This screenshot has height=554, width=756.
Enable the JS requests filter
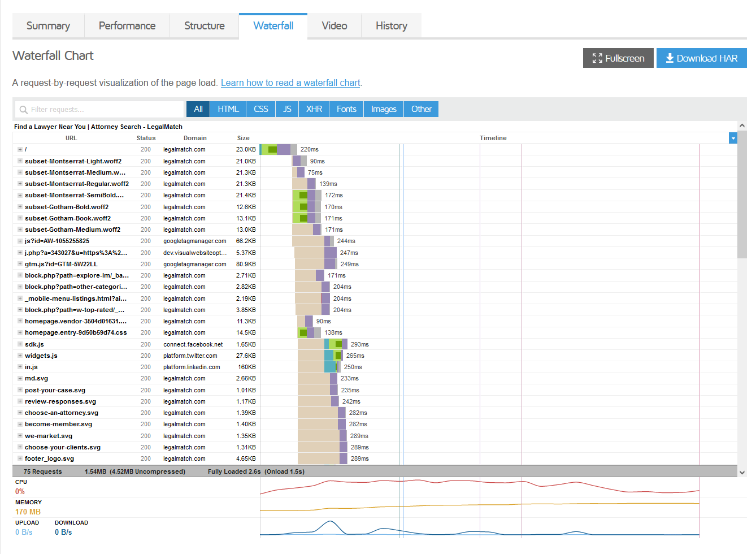287,109
